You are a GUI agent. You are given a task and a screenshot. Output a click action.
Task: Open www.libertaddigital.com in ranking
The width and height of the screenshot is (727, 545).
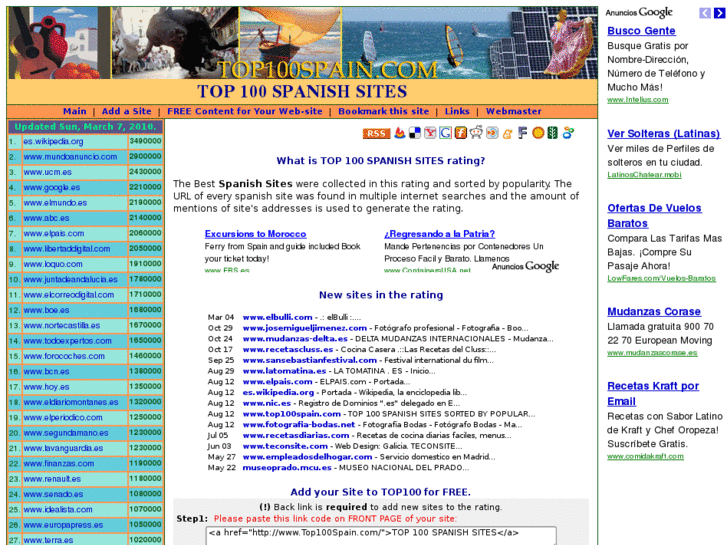pyautogui.click(x=67, y=249)
